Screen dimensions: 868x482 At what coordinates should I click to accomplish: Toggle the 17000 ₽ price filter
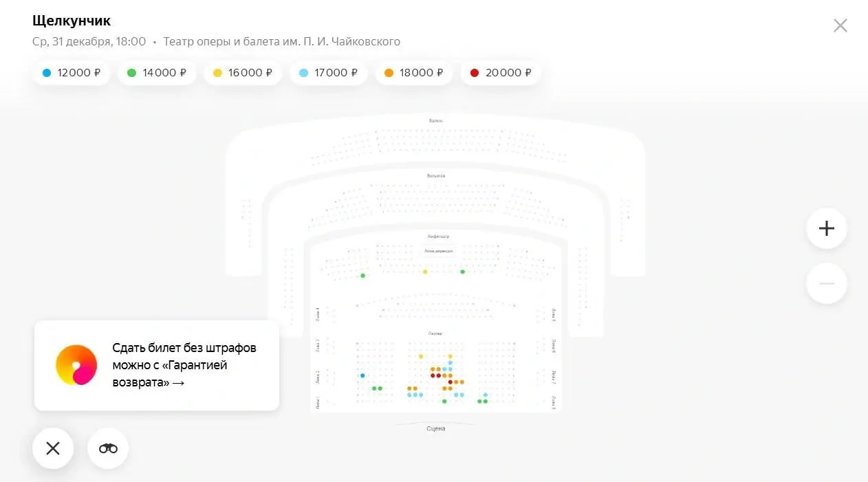328,73
